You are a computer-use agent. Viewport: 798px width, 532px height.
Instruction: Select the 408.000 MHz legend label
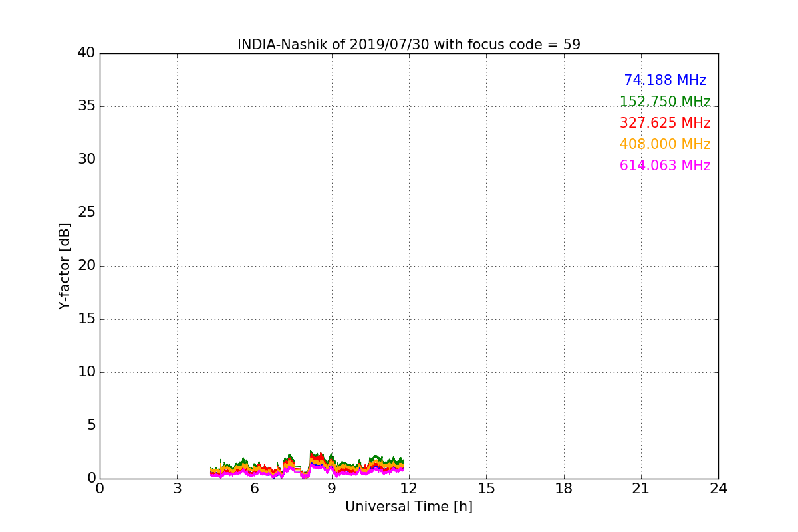pos(665,144)
